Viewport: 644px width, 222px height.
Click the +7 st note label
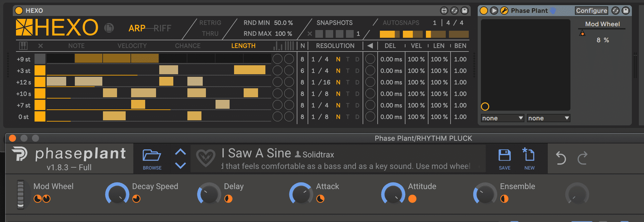click(x=24, y=105)
